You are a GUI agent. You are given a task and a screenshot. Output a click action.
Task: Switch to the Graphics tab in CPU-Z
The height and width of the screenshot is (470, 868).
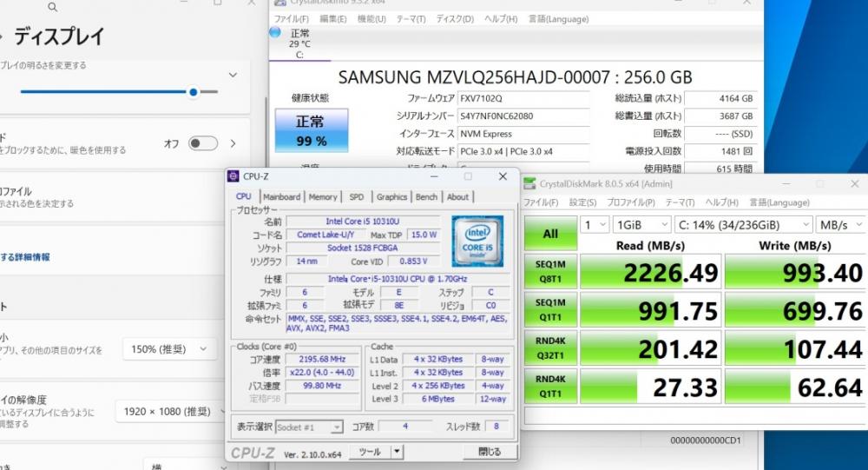pyautogui.click(x=391, y=196)
